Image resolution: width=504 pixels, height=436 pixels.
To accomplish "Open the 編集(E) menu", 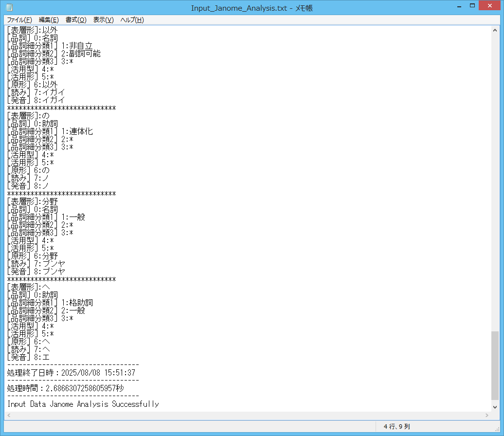I will tap(49, 20).
